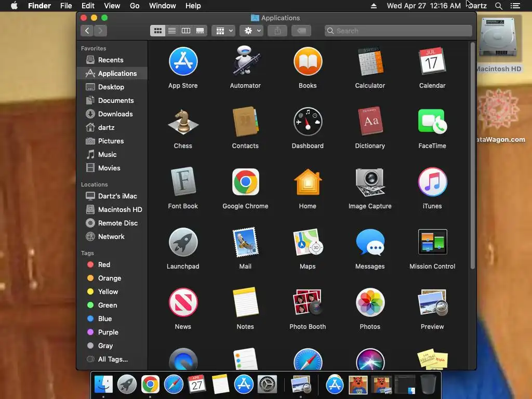Open the App Store application

(x=183, y=61)
